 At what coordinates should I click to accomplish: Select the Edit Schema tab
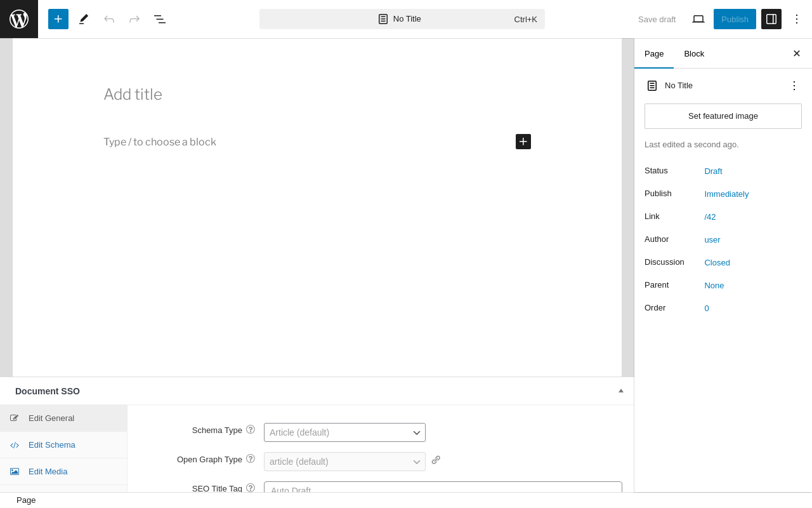[x=52, y=445]
